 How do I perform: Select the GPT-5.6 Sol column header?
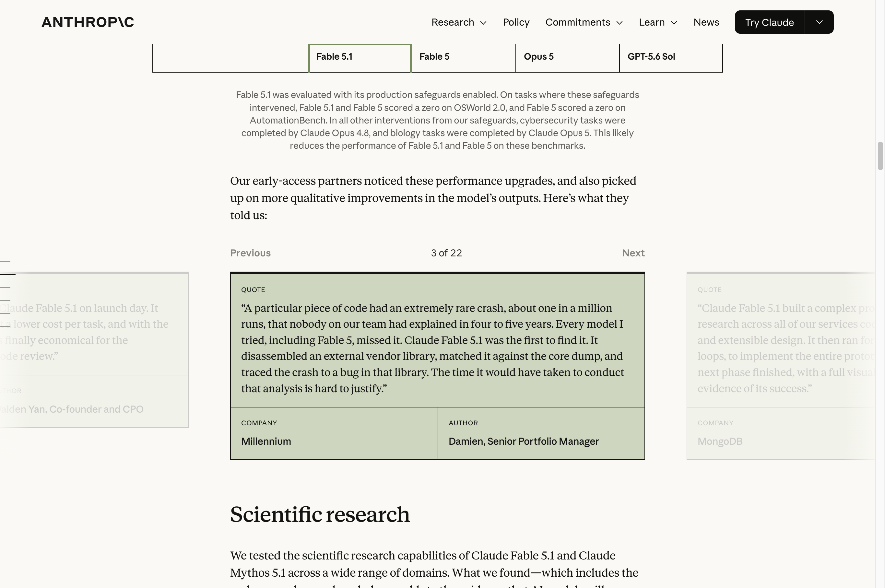pyautogui.click(x=671, y=58)
